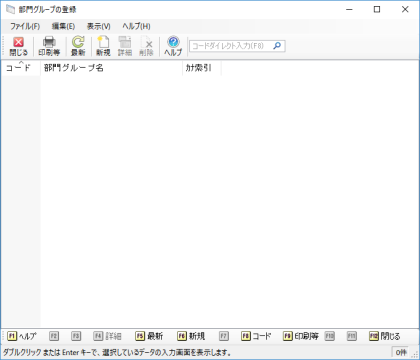
Task: Click the 0件 record count in status bar
Action: (401, 352)
